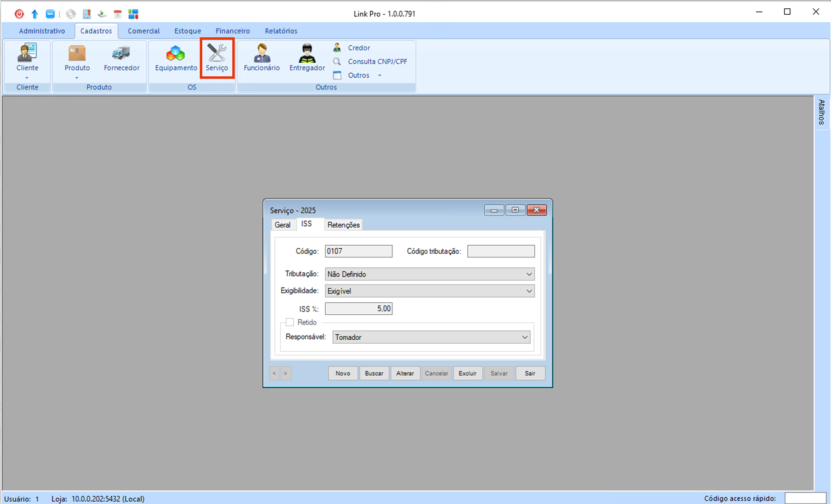The image size is (831, 504).
Task: Select the Equipamento cubes icon
Action: [176, 54]
